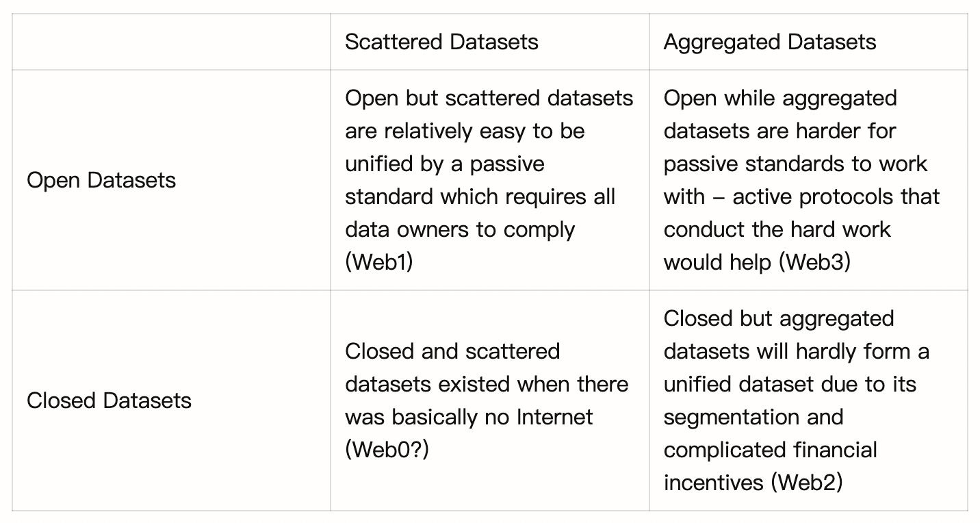Click the text "incentives (Web2)"

coord(753,483)
